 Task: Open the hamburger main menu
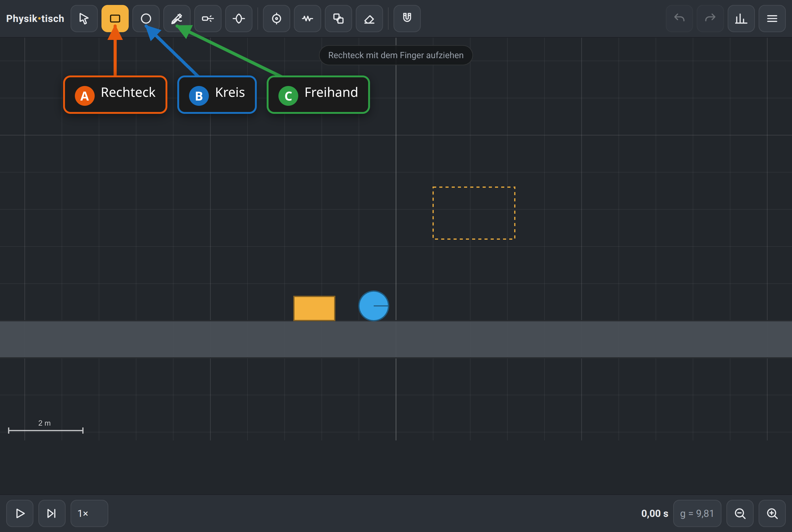(x=772, y=19)
